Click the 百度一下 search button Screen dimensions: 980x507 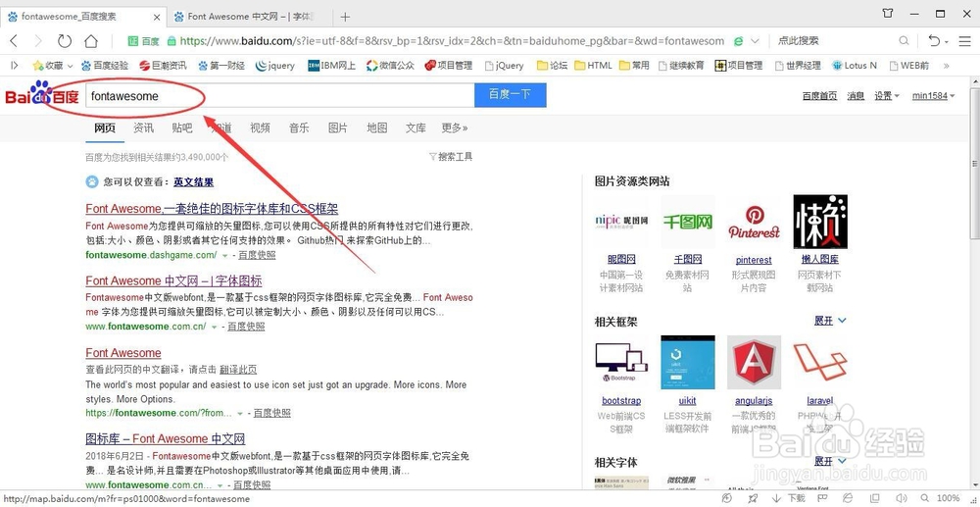tap(510, 95)
